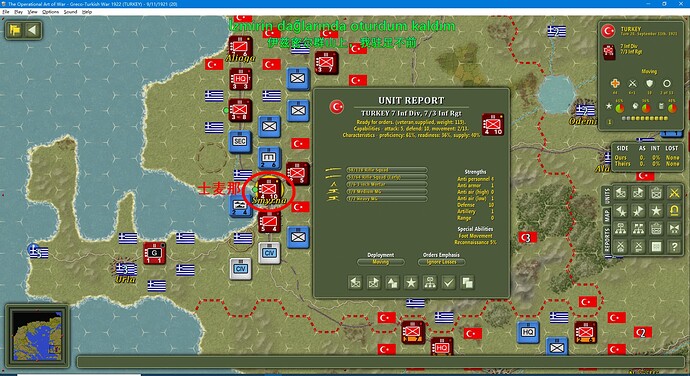This screenshot has height=376, width=690.
Task: Click the question mark help icon
Action: (674, 247)
